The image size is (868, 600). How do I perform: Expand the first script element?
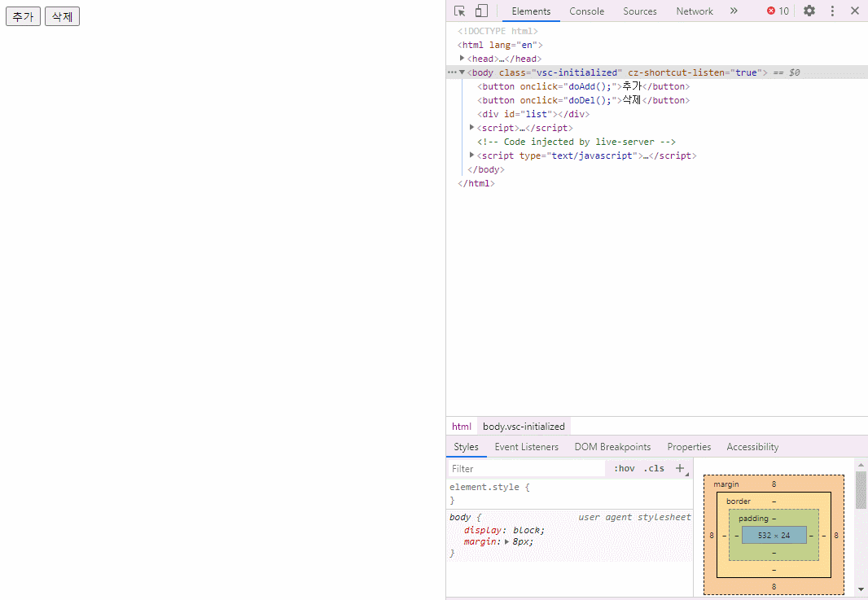tap(471, 127)
